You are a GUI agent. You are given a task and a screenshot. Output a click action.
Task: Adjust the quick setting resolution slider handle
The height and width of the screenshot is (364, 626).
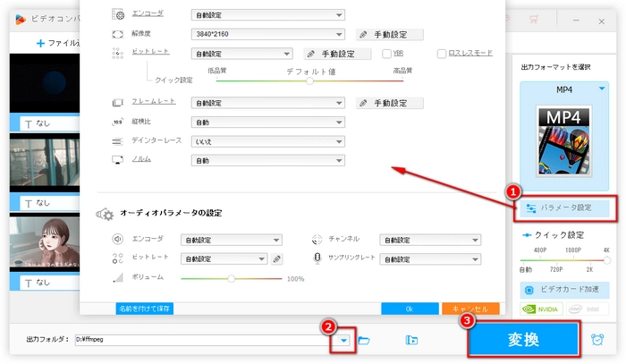[x=607, y=260]
